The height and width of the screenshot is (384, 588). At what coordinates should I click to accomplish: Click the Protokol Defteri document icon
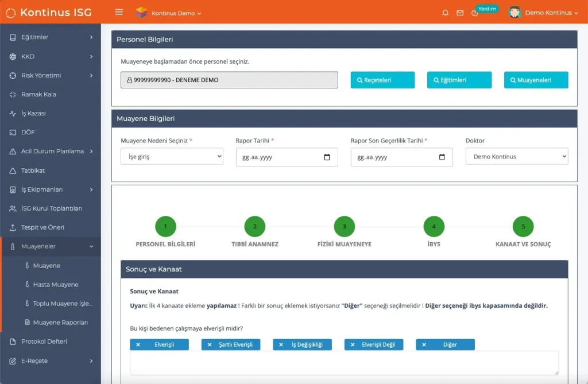tap(13, 342)
